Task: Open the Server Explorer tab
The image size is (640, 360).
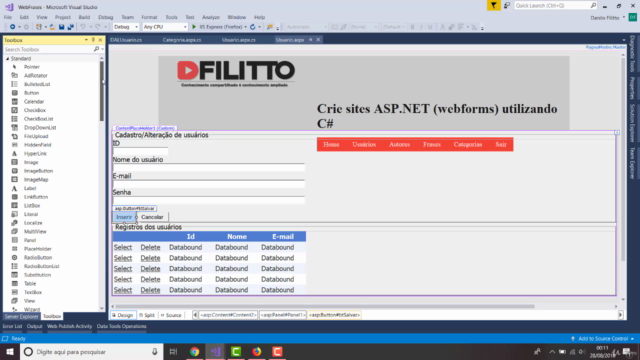Action: (x=21, y=316)
